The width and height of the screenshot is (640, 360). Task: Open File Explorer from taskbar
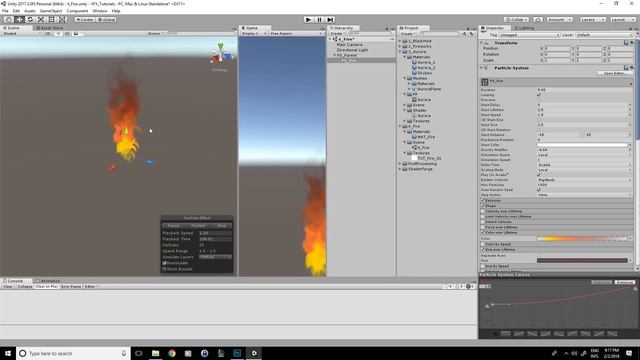coord(156,353)
